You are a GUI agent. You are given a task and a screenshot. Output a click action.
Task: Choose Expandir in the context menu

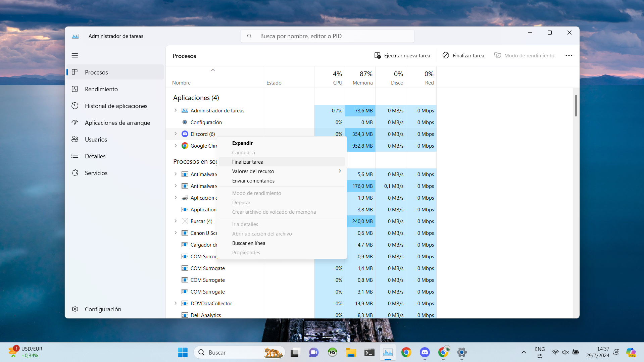pyautogui.click(x=282, y=143)
